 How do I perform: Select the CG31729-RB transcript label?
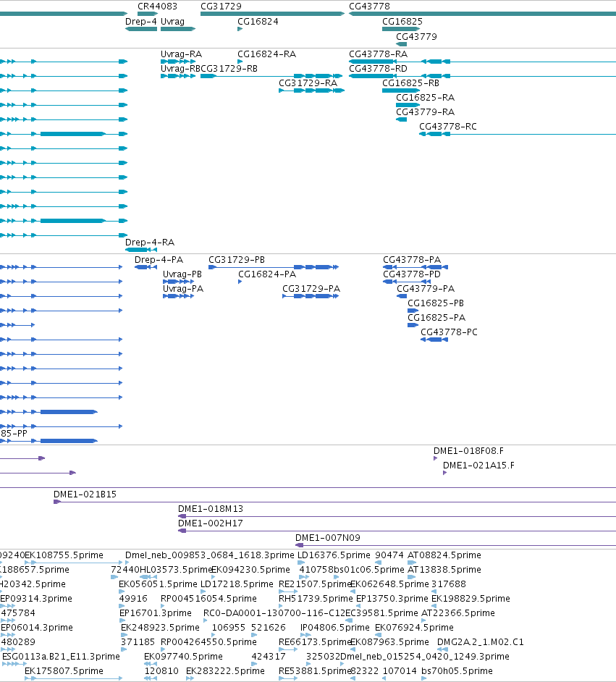pos(229,68)
